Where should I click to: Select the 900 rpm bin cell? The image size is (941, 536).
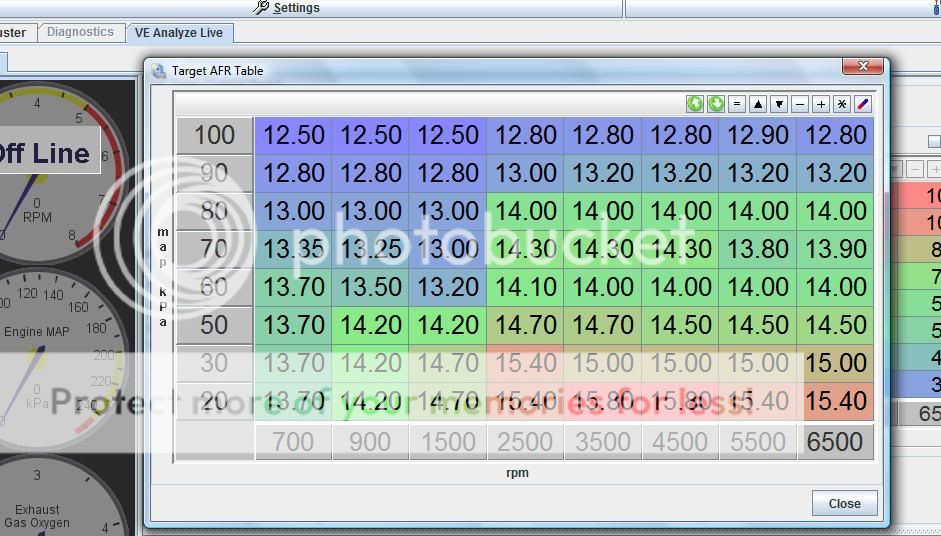370,442
